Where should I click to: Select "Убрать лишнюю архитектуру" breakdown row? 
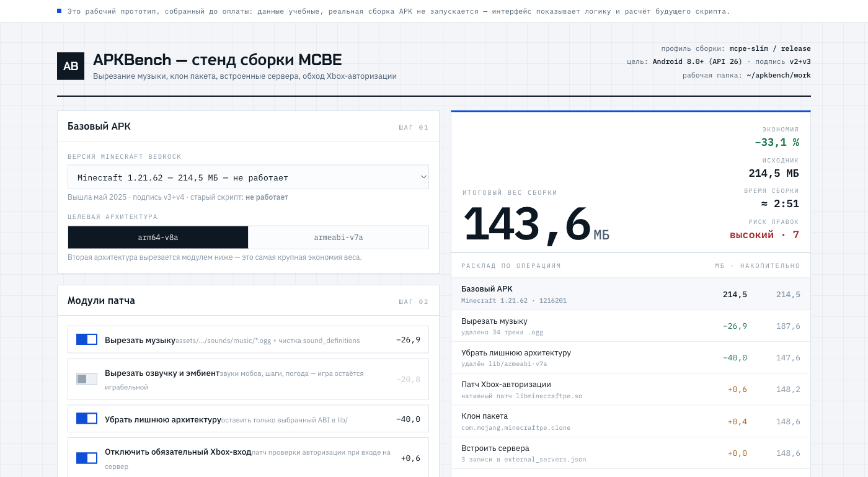click(x=631, y=358)
